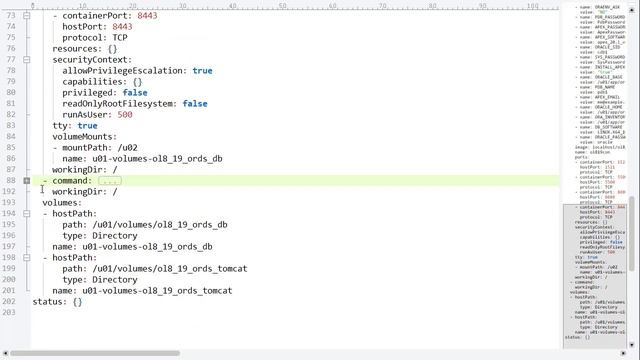Screen dimensions: 640x360
Task: Click the empty line 203 in the editor
Action: coord(295,312)
